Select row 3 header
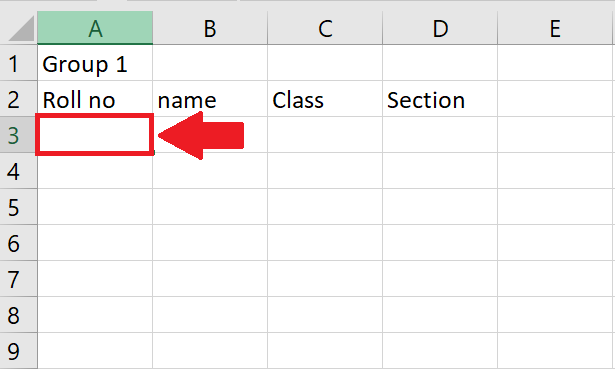Viewport: 615px width, 369px height. click(18, 135)
